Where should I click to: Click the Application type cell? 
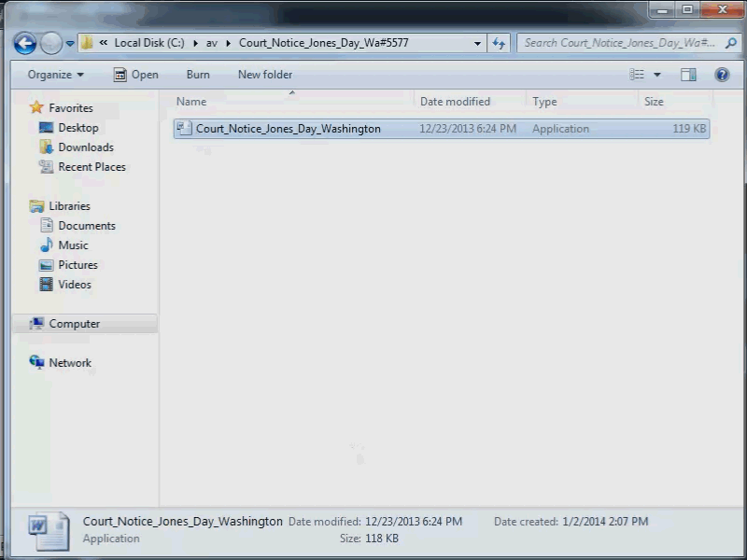pos(561,129)
